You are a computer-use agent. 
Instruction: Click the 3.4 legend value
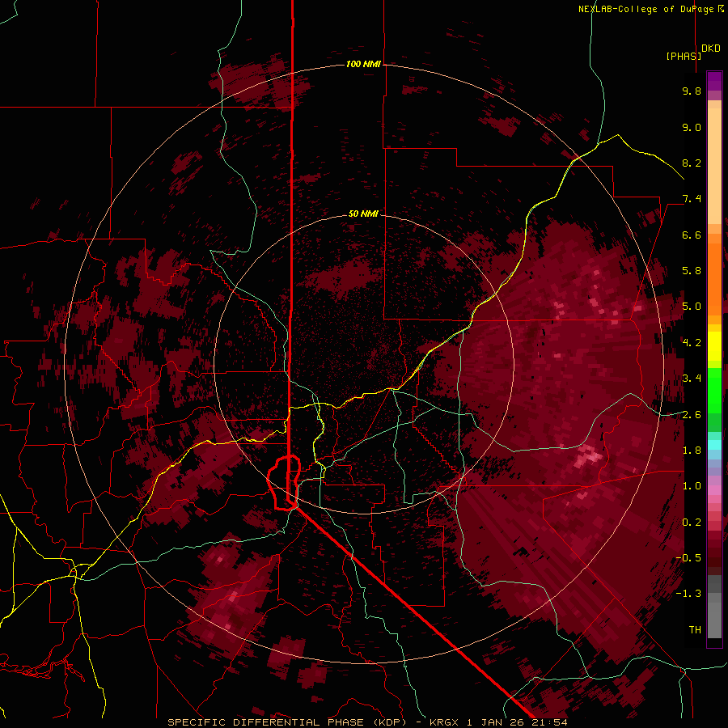[x=692, y=379]
